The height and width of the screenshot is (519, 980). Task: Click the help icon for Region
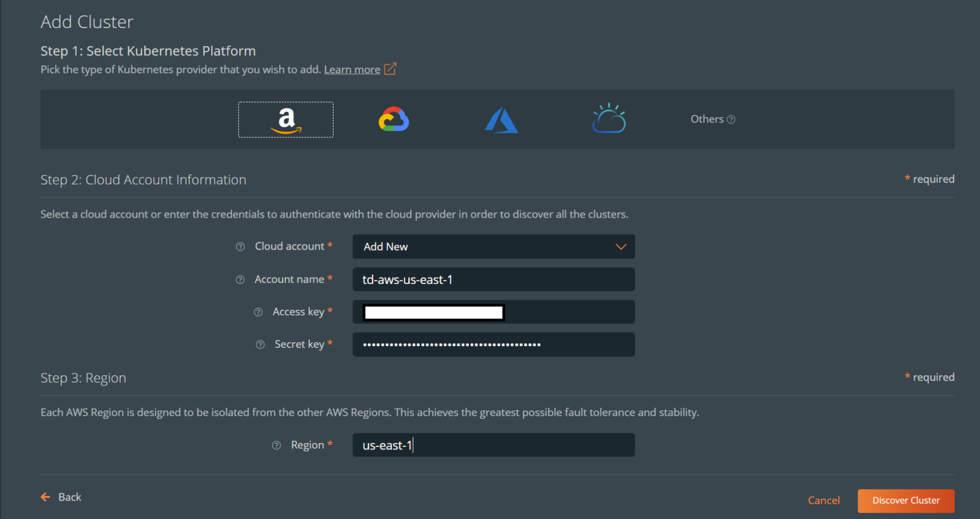[276, 446]
